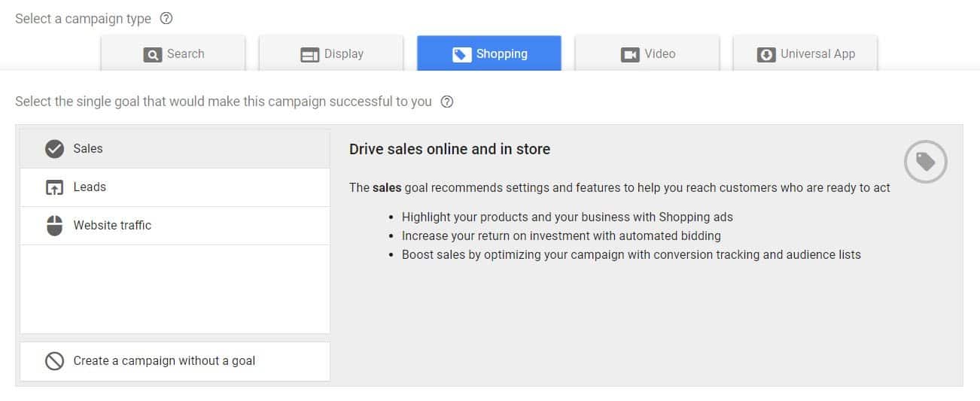The image size is (980, 401).
Task: Choose the Leads goal option
Action: [175, 187]
